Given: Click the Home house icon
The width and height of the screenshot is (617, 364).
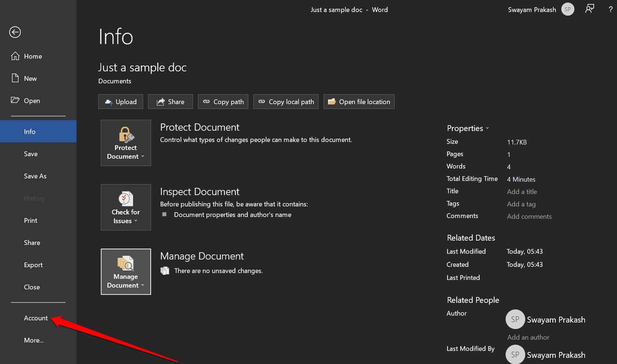Looking at the screenshot, I should (x=15, y=56).
